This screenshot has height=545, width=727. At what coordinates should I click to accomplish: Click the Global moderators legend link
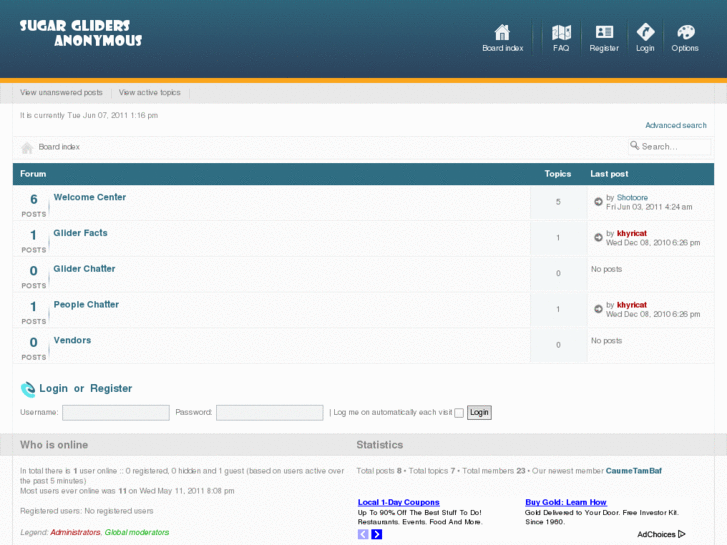coord(137,532)
